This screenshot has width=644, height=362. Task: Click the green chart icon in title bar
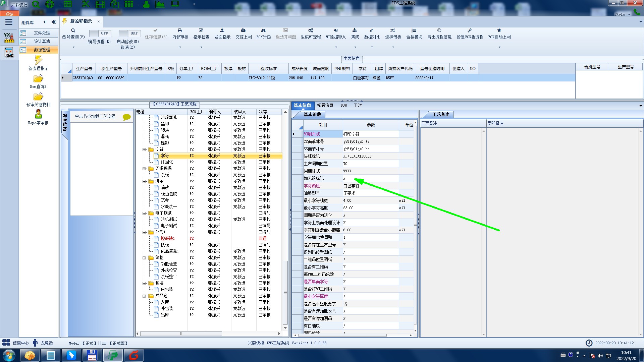click(x=160, y=4)
